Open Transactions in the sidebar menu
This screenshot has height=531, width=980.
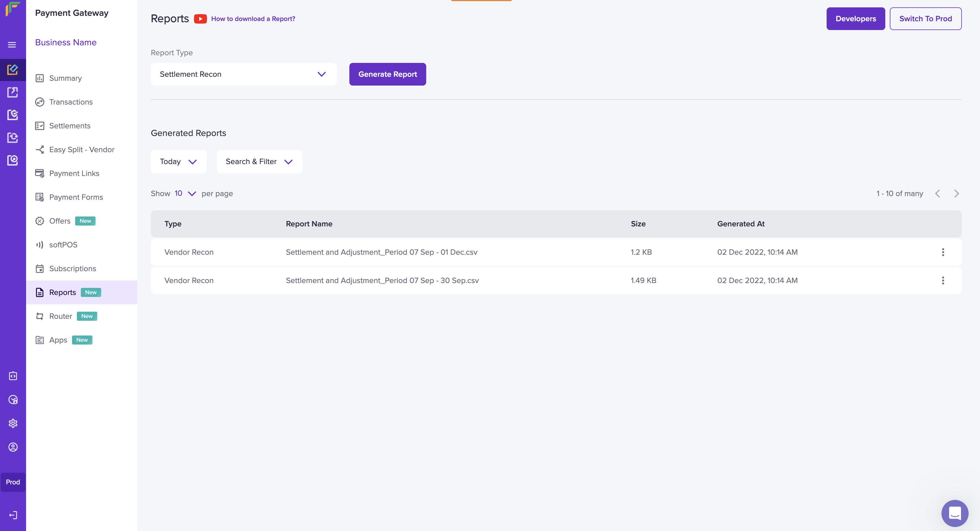(71, 102)
